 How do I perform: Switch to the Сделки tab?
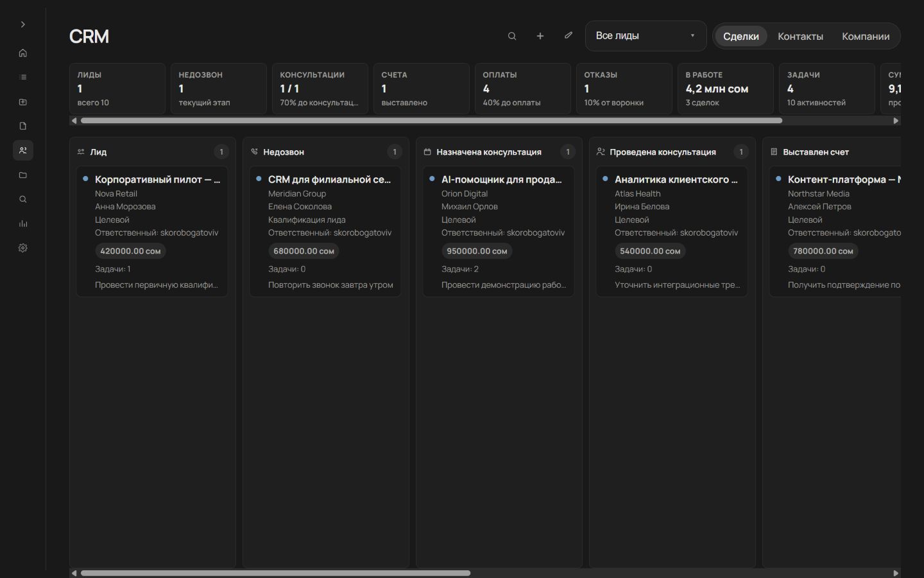[741, 36]
